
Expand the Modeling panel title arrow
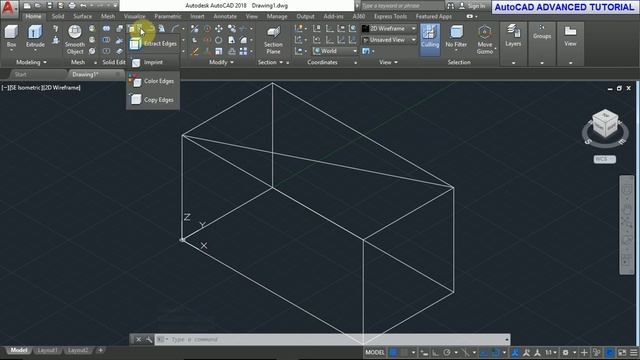point(45,62)
